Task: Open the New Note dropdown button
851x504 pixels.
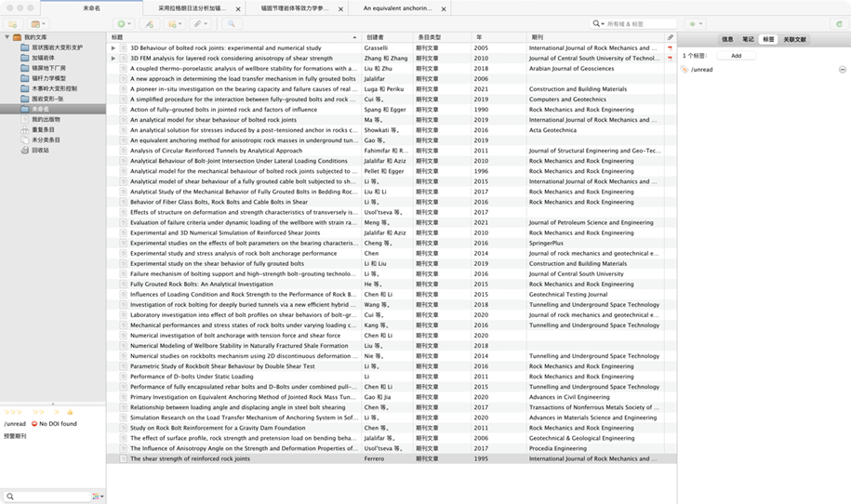Action: point(175,24)
